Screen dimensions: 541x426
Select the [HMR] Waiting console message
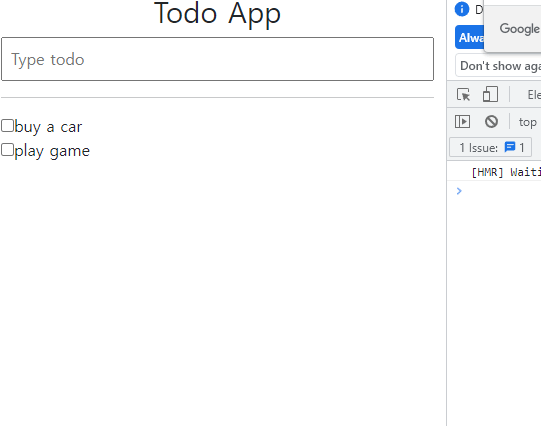[x=506, y=172]
